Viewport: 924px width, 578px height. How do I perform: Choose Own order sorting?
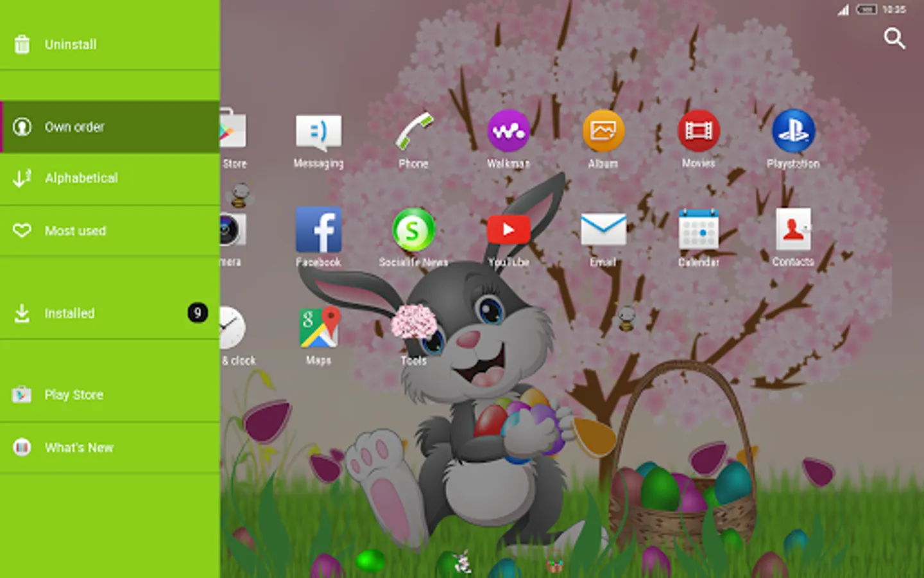click(x=110, y=127)
